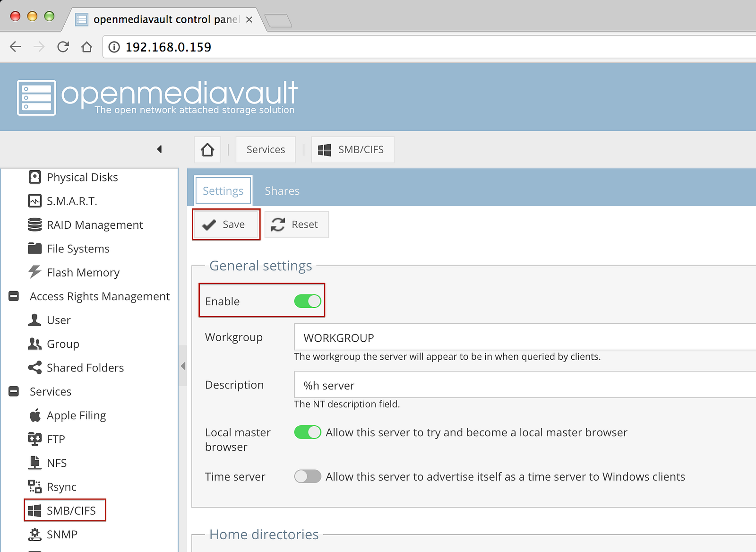Click the browser address bar
Viewport: 756px width, 552px height.
coord(430,47)
